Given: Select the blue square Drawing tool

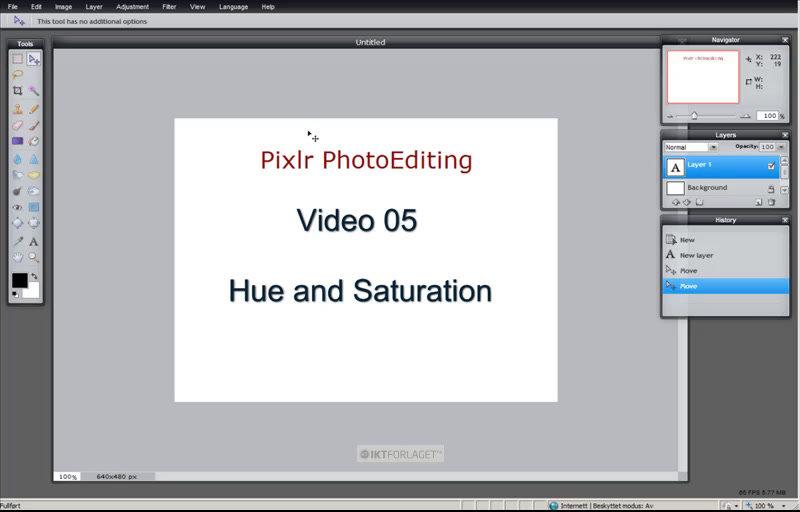Looking at the screenshot, I should pyautogui.click(x=34, y=207).
